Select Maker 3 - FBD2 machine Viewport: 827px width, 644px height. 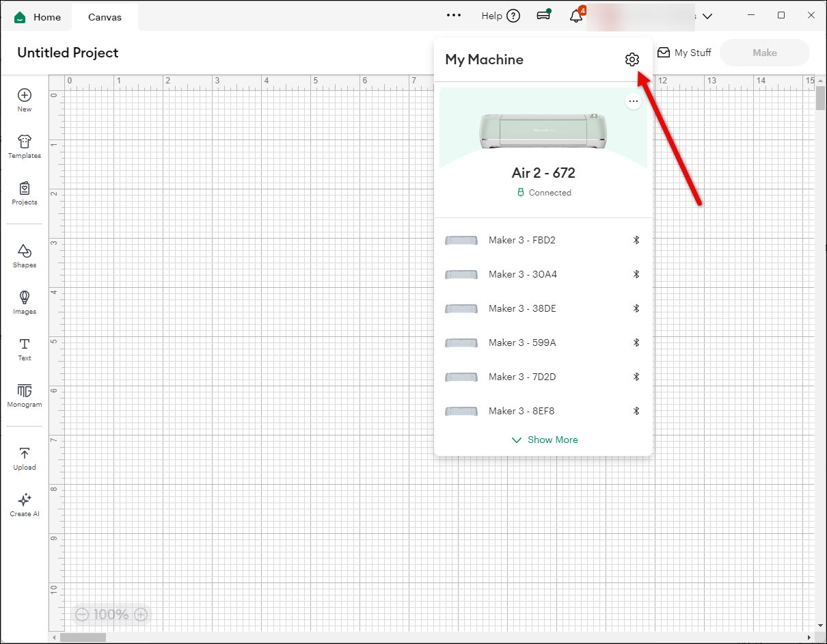tap(521, 240)
